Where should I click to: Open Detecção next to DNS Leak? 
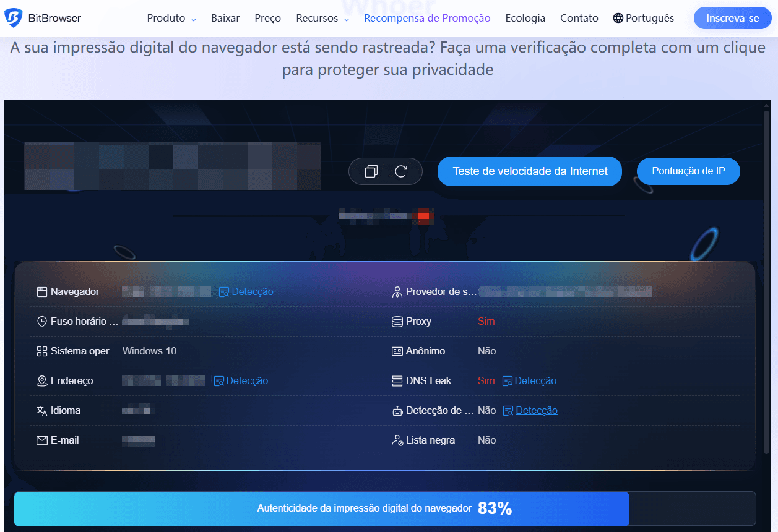(x=535, y=380)
